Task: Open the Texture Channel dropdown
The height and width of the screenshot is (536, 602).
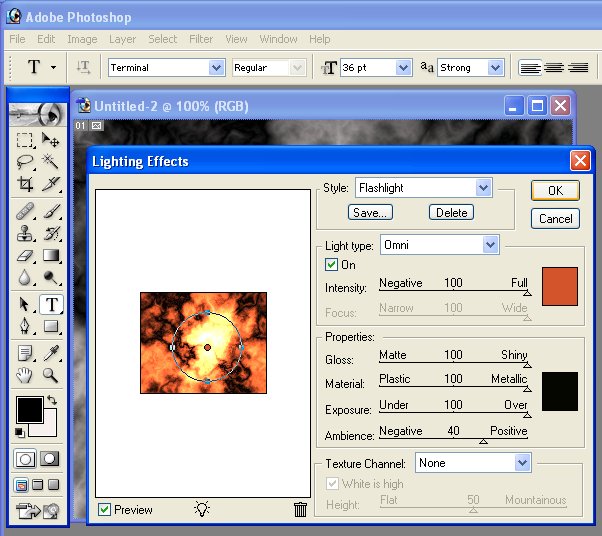Action: click(x=473, y=463)
